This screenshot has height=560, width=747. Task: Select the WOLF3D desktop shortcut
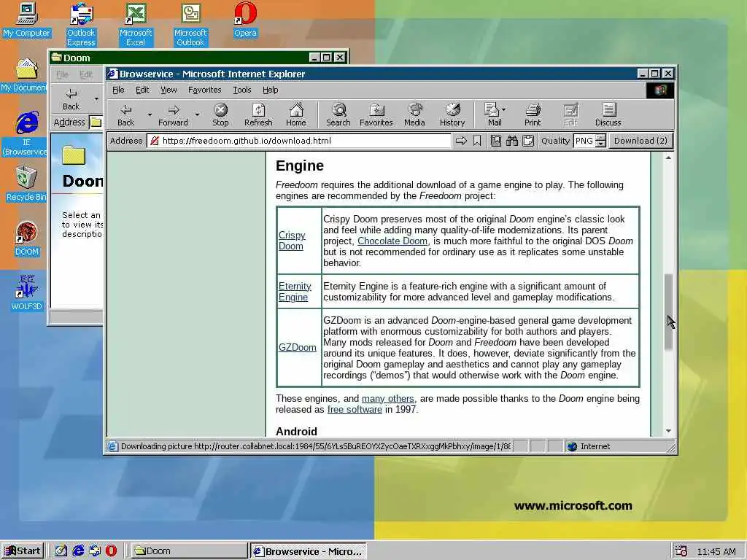(27, 293)
